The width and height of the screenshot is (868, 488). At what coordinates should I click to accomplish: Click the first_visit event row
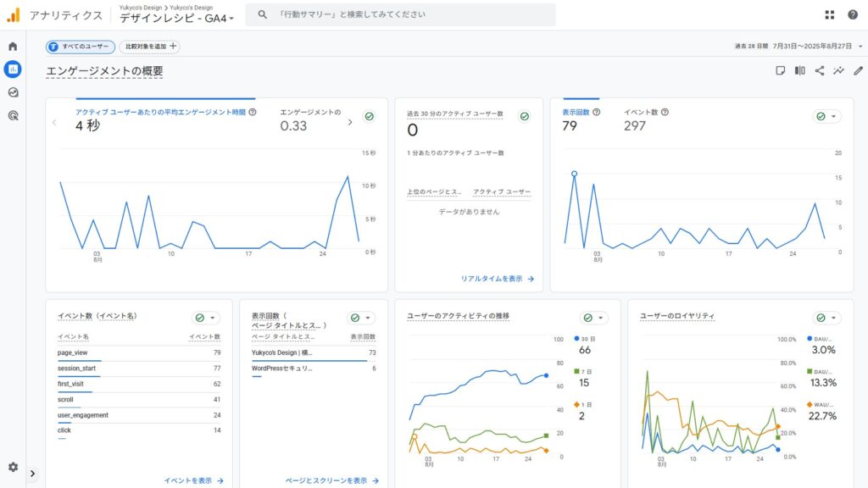[139, 384]
